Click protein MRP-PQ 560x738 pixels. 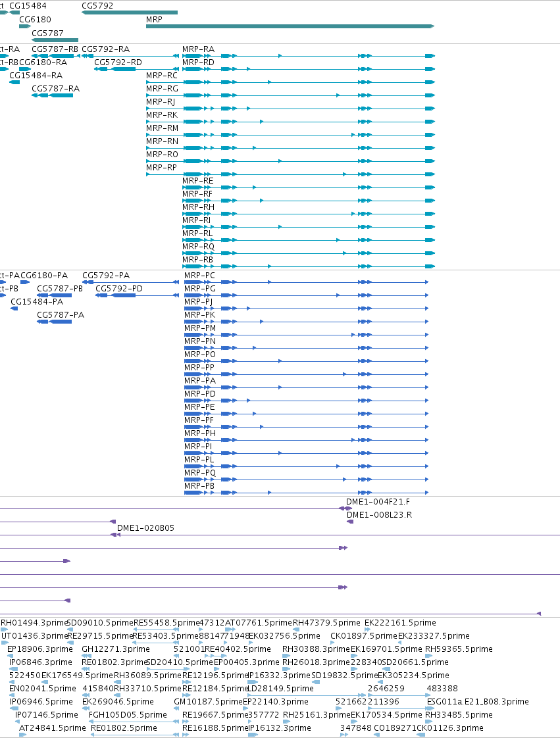200,474
